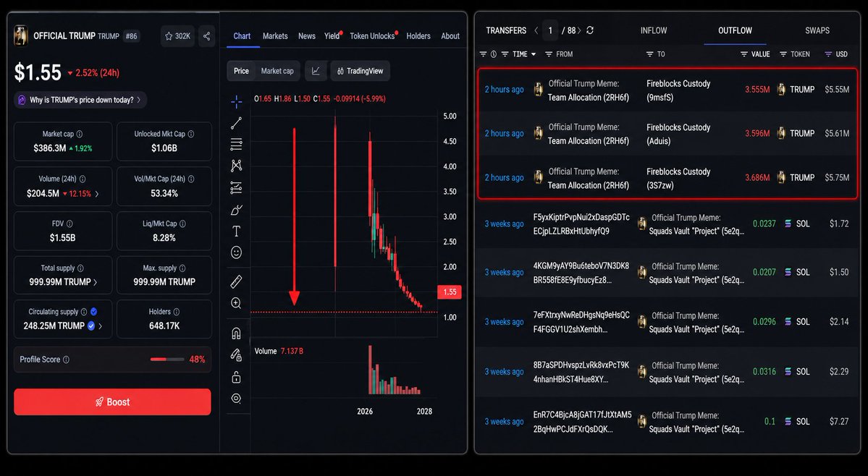Go to next transfers page
Viewport: 868px width, 476px height.
(x=580, y=30)
